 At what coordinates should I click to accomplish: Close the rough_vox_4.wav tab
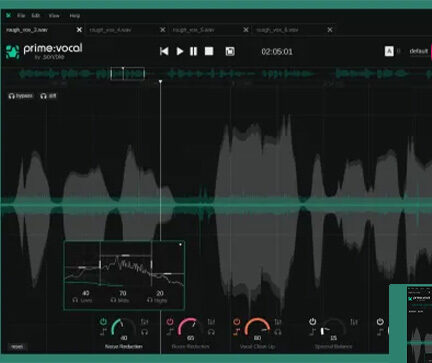click(x=163, y=30)
